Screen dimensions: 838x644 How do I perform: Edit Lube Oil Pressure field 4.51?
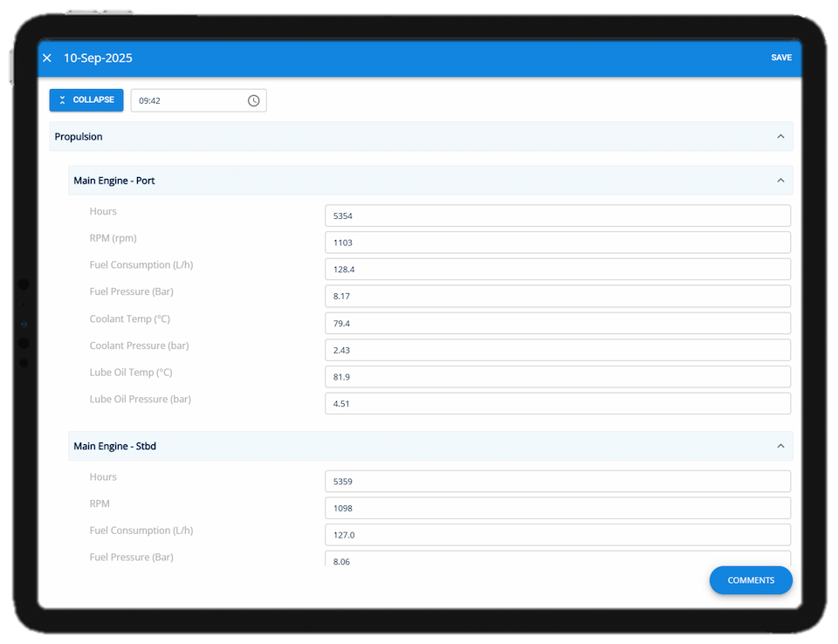(558, 403)
